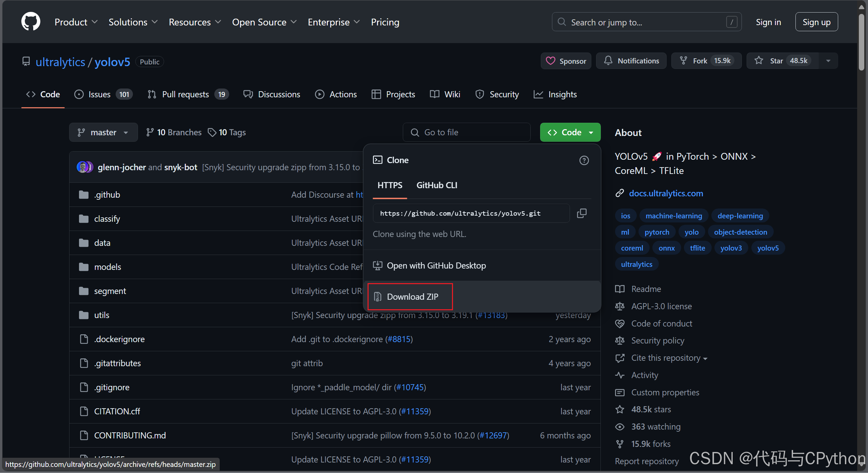Open the classify folder

pos(107,219)
